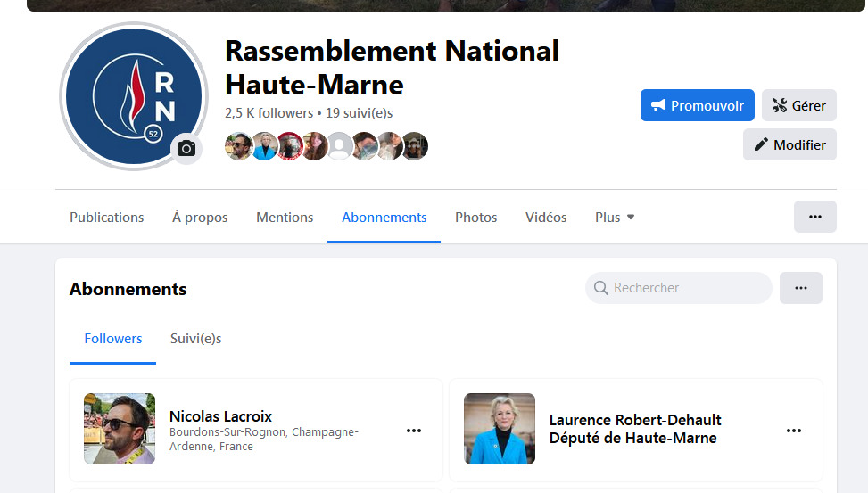868x493 pixels.
Task: Open three-dot options next to Rechercher
Action: pyautogui.click(x=800, y=288)
